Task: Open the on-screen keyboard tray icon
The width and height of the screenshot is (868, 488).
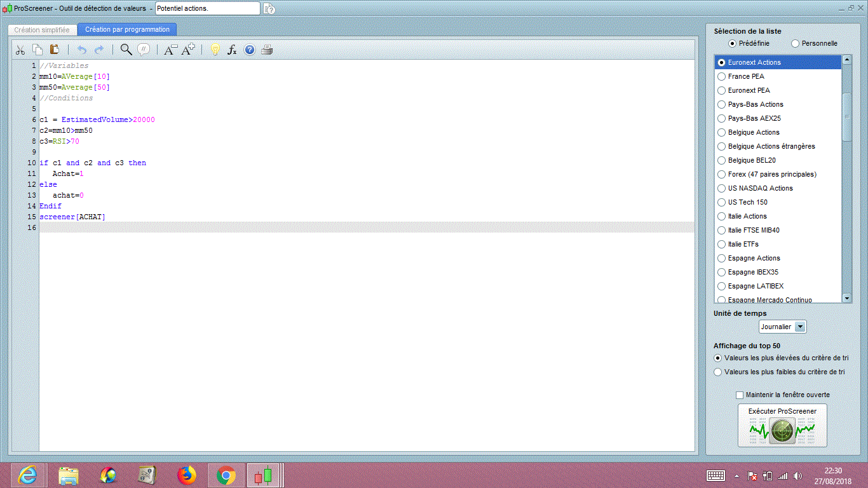Action: click(x=716, y=475)
